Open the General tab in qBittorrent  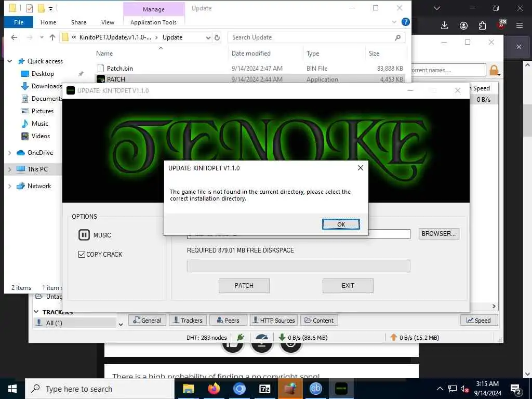tap(147, 320)
